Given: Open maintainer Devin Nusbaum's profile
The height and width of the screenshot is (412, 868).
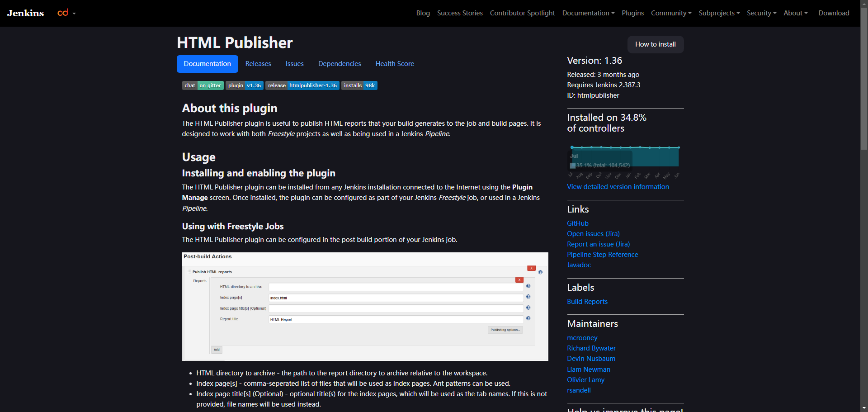Looking at the screenshot, I should click(x=591, y=359).
